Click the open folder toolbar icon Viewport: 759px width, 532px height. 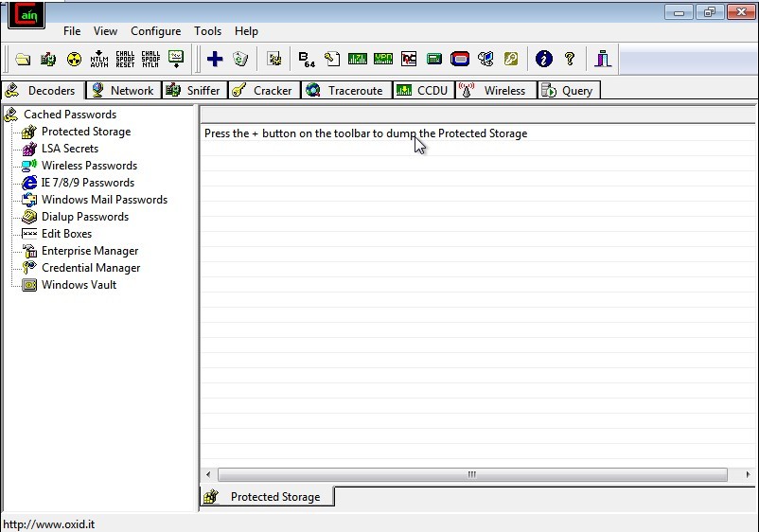click(x=23, y=59)
